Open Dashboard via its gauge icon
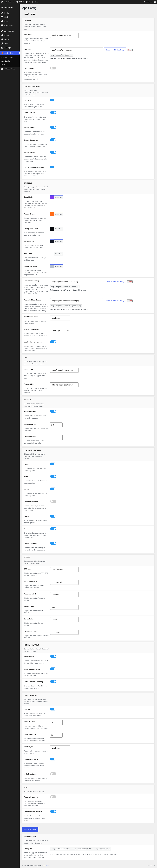 (2, 7)
